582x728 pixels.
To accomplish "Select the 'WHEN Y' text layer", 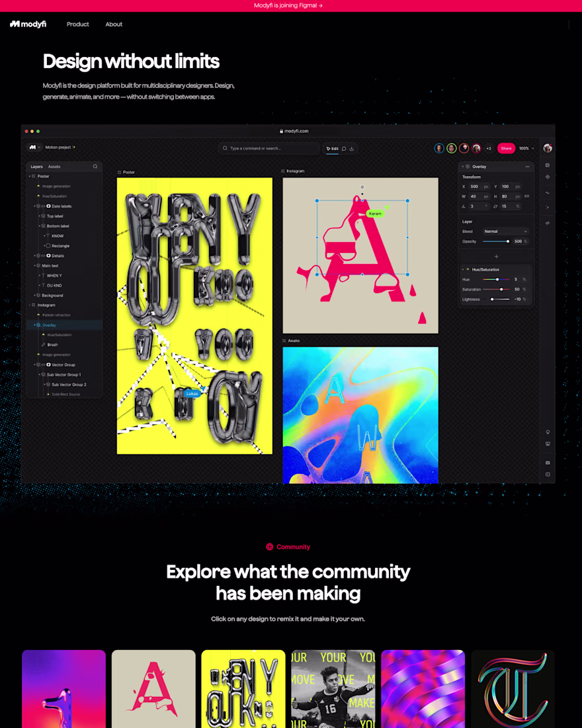I will [x=54, y=276].
